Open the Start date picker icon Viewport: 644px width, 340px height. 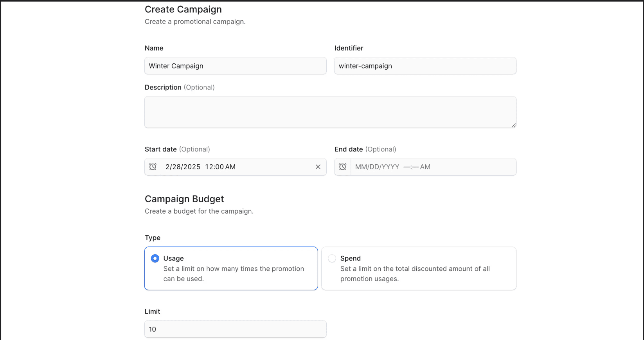(153, 167)
